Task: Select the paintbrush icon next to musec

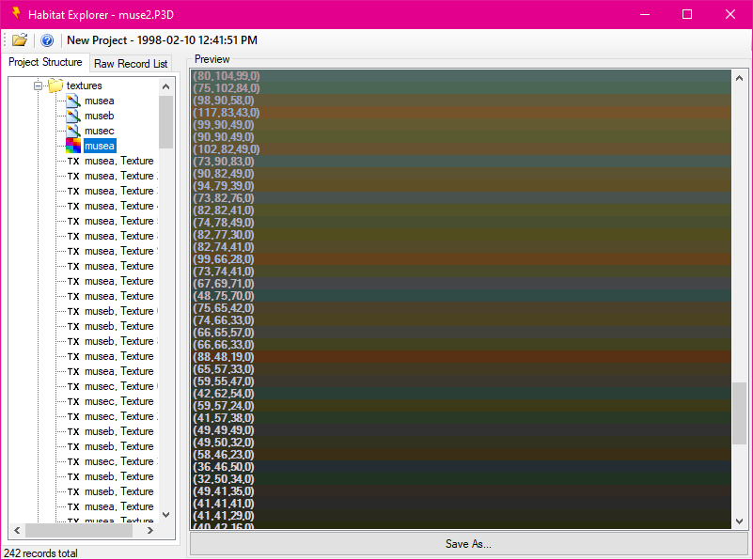Action: [x=73, y=131]
